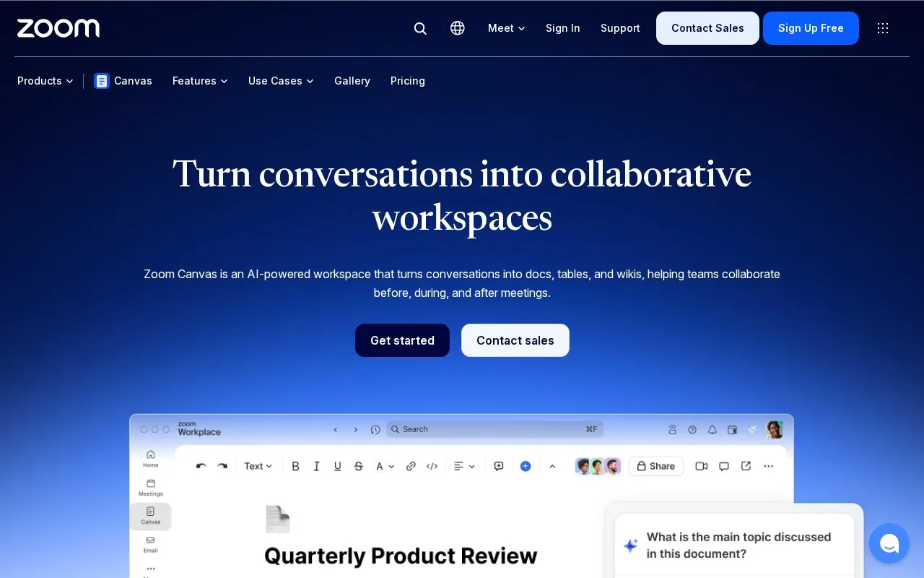This screenshot has width=924, height=578.
Task: Open the text alignment dropdown in preview
Action: pos(464,466)
